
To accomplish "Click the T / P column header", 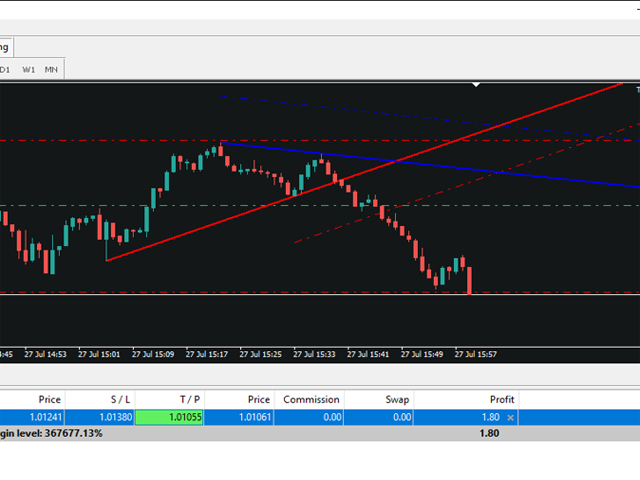I will (x=169, y=399).
